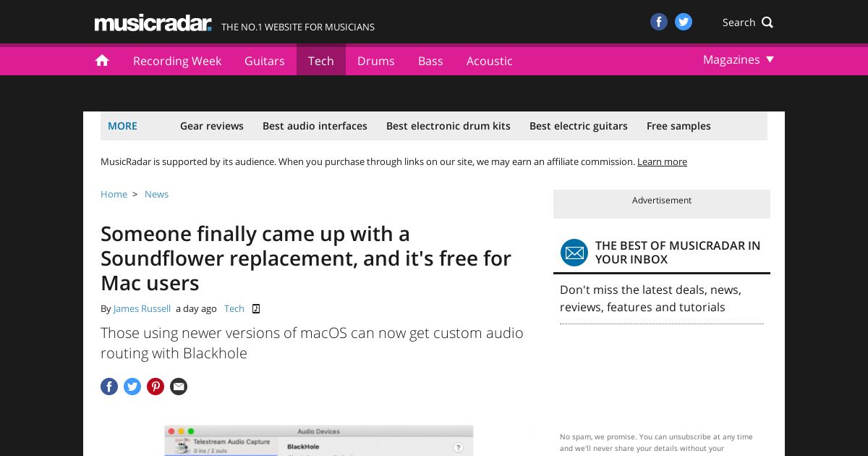Go to News breadcrumb
This screenshot has height=456, width=868.
point(156,194)
